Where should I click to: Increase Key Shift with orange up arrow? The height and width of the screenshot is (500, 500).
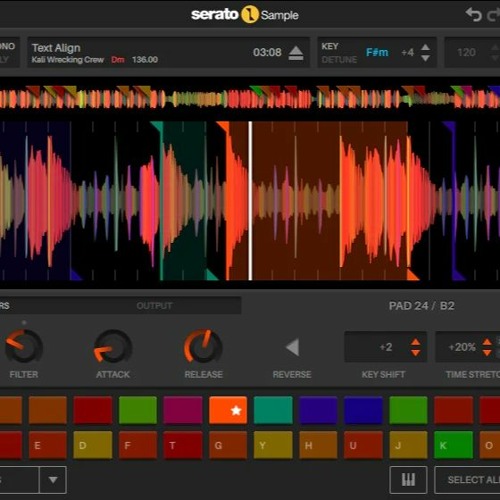tap(416, 342)
